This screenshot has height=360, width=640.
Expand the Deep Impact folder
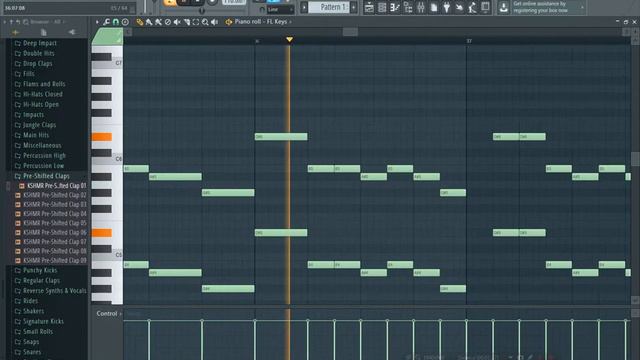click(x=40, y=43)
